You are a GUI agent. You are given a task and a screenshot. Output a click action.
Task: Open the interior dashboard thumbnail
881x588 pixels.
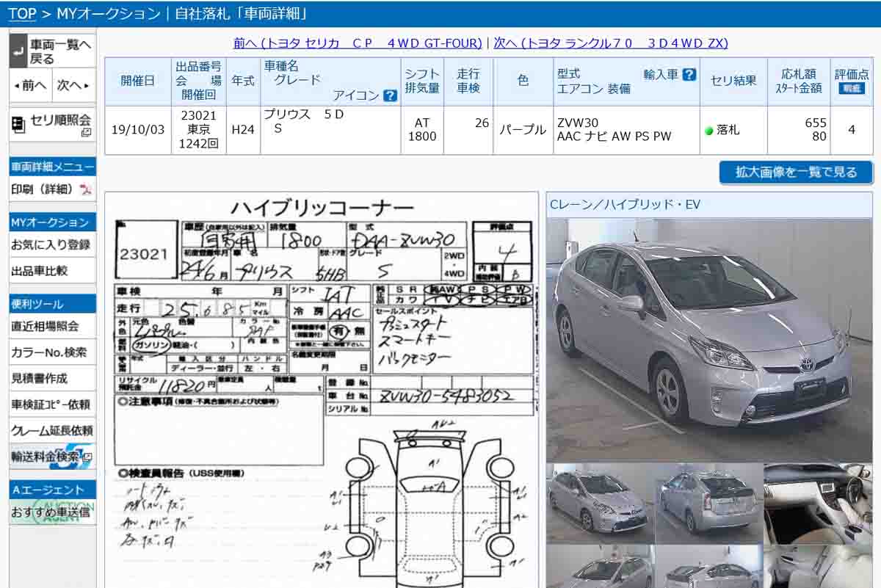pyautogui.click(x=819, y=503)
